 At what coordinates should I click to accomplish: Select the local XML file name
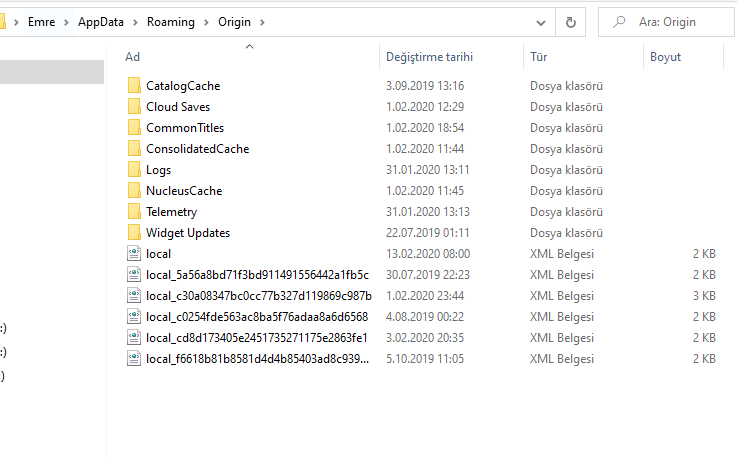[x=158, y=254]
